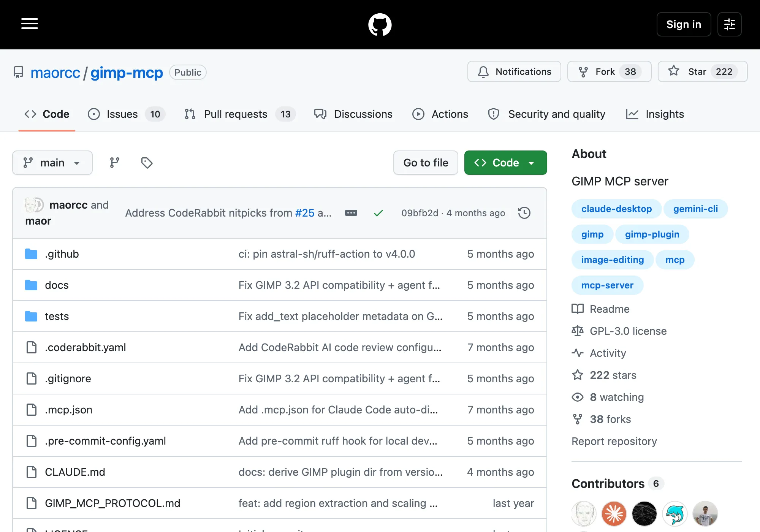Viewport: 760px width, 532px height.
Task: Open pull request #25 link
Action: pyautogui.click(x=305, y=213)
